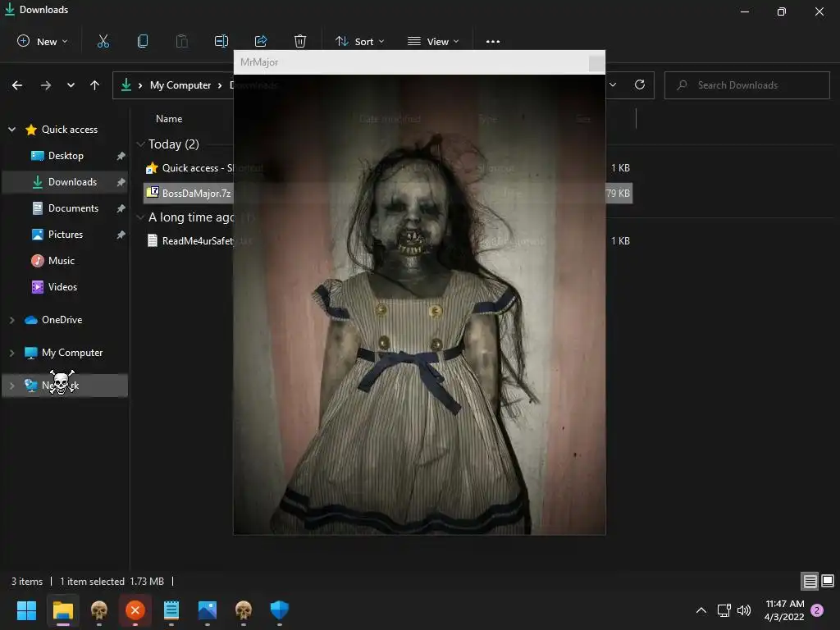Screen dimensions: 840x630
Task: Click the volume speaker tray icon
Action: click(744, 610)
